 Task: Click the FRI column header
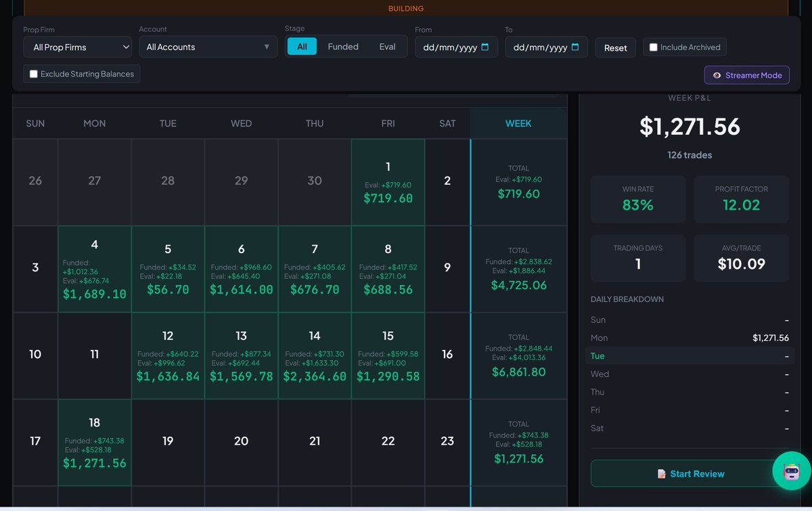(388, 123)
